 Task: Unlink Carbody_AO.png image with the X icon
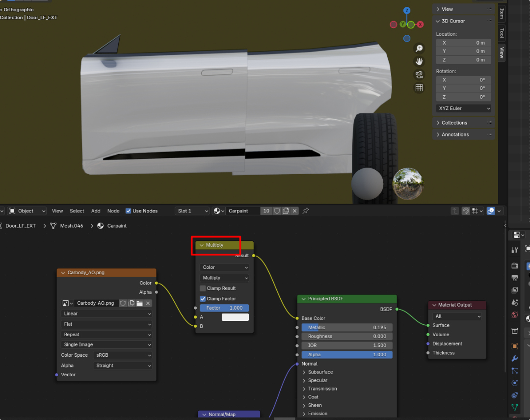pos(148,303)
